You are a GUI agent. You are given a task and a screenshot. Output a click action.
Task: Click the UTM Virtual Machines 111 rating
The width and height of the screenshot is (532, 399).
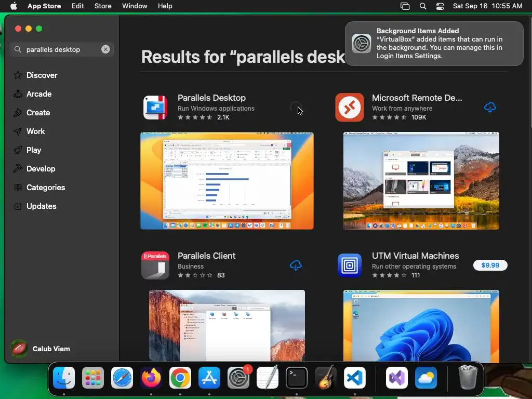coord(396,275)
